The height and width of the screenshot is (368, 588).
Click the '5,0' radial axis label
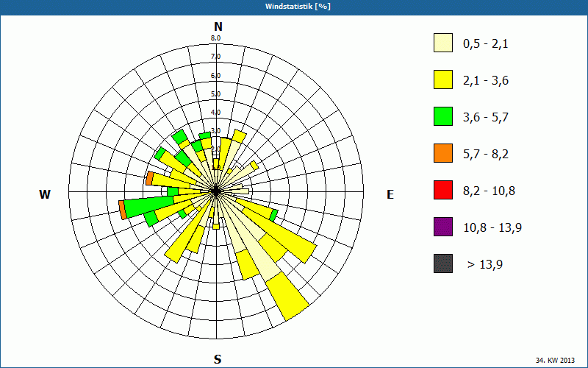215,94
